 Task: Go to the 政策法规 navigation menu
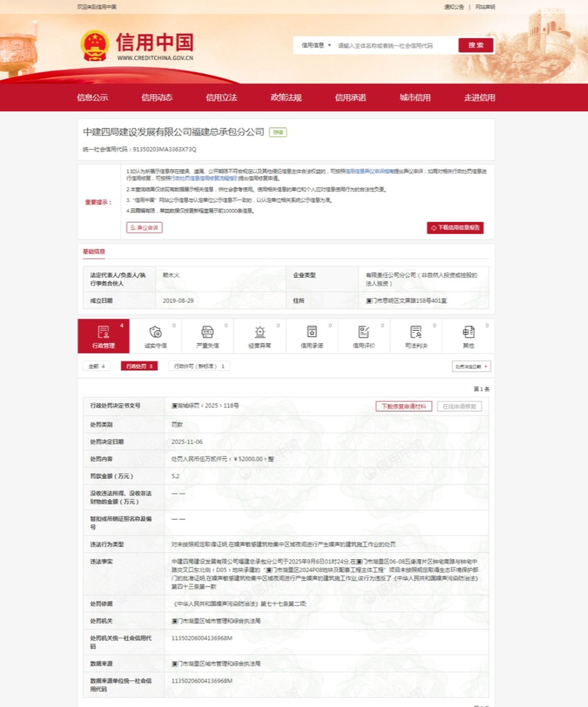[x=286, y=97]
